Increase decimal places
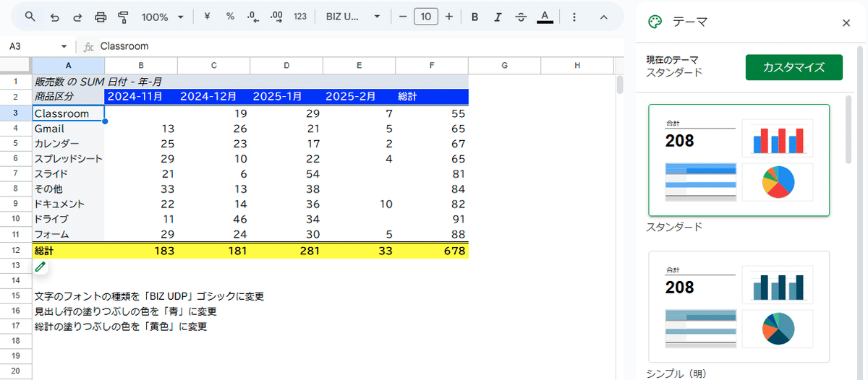Viewport: 868px width, 380px height. (276, 17)
